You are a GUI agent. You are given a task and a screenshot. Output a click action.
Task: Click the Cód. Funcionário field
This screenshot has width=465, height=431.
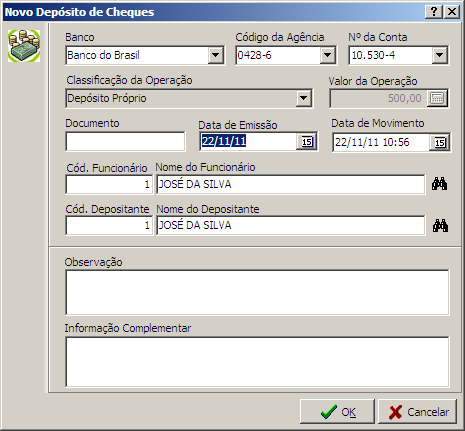coord(109,184)
